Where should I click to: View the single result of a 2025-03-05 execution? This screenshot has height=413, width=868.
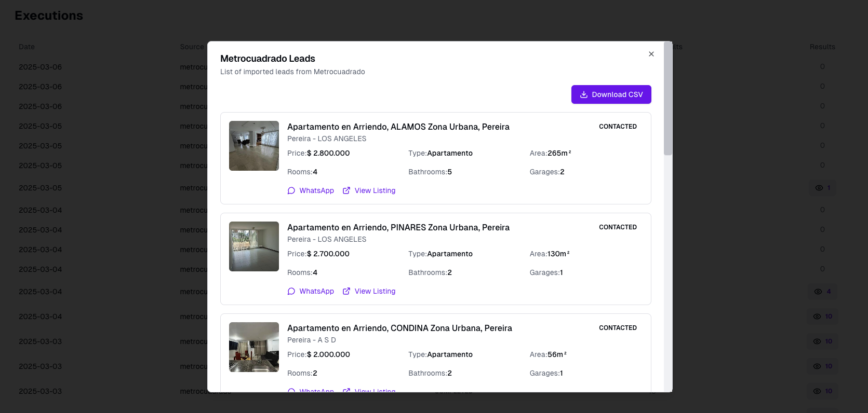(x=823, y=188)
